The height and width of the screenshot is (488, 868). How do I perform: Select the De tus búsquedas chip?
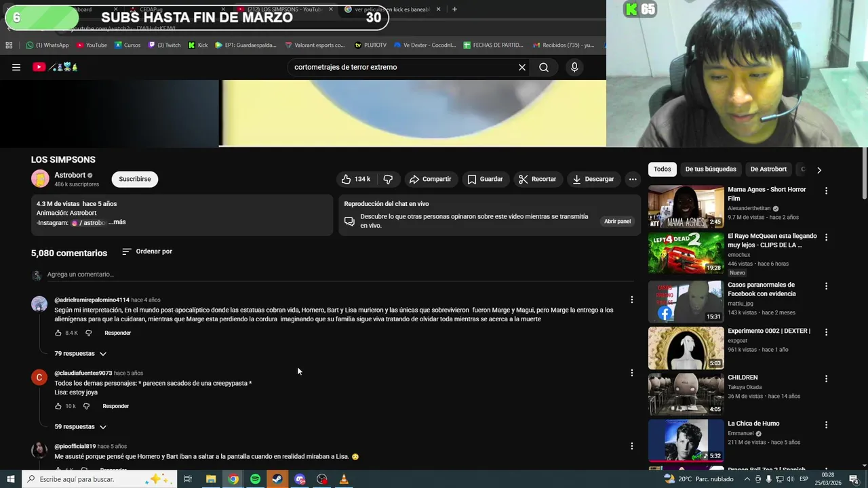coord(710,169)
